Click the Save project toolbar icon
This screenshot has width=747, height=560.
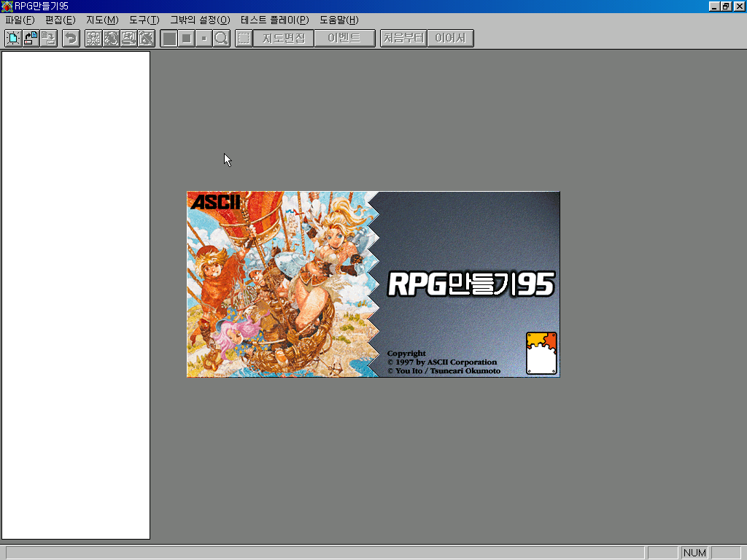click(49, 38)
